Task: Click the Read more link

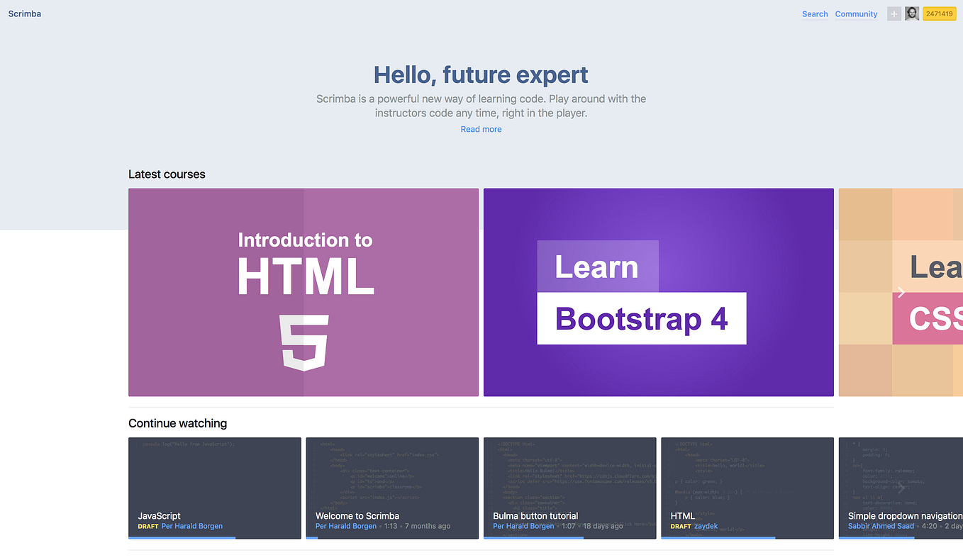Action: (481, 129)
